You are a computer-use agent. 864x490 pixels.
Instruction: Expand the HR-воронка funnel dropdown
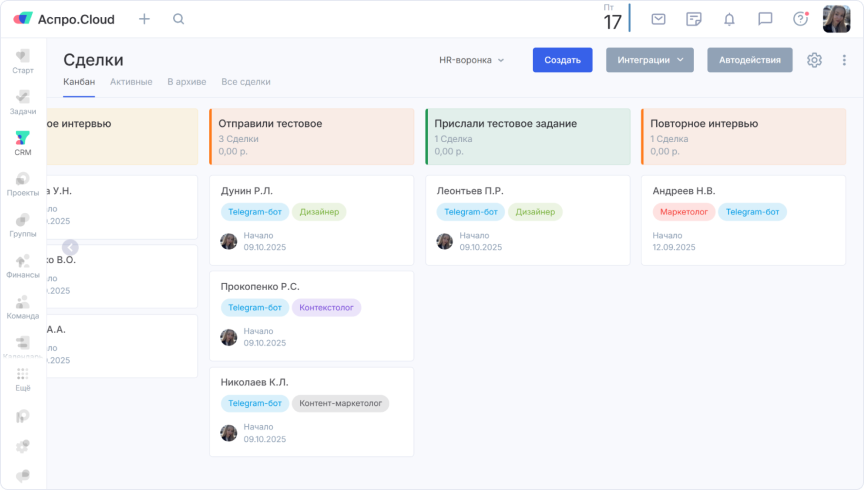coord(471,60)
